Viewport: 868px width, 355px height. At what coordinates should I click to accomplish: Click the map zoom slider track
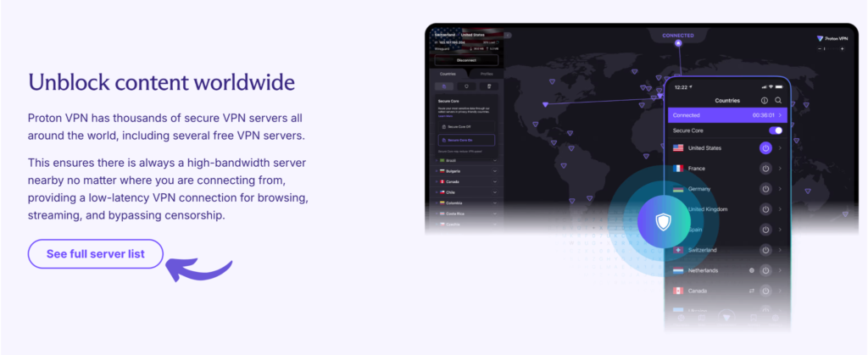point(831,48)
